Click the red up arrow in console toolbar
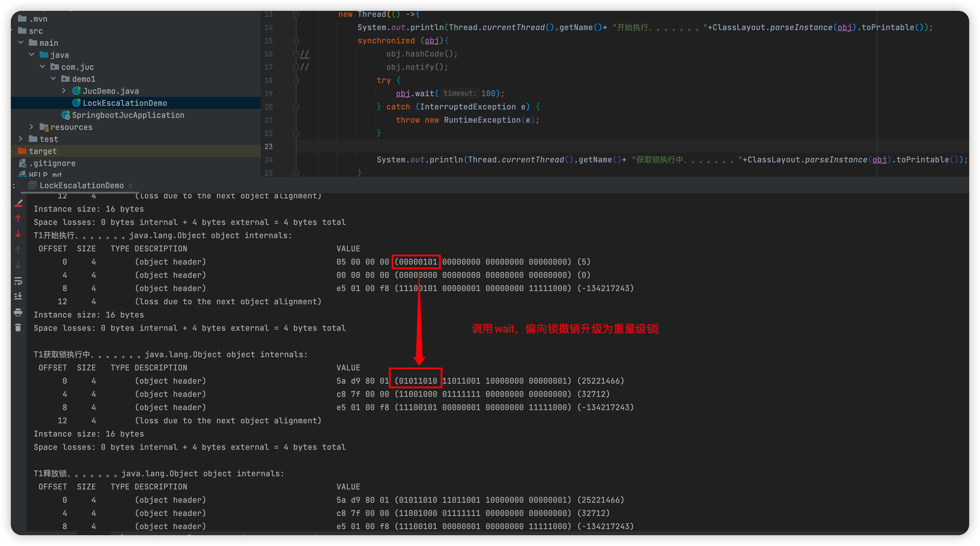Screen dimensions: 980x546 (18, 219)
